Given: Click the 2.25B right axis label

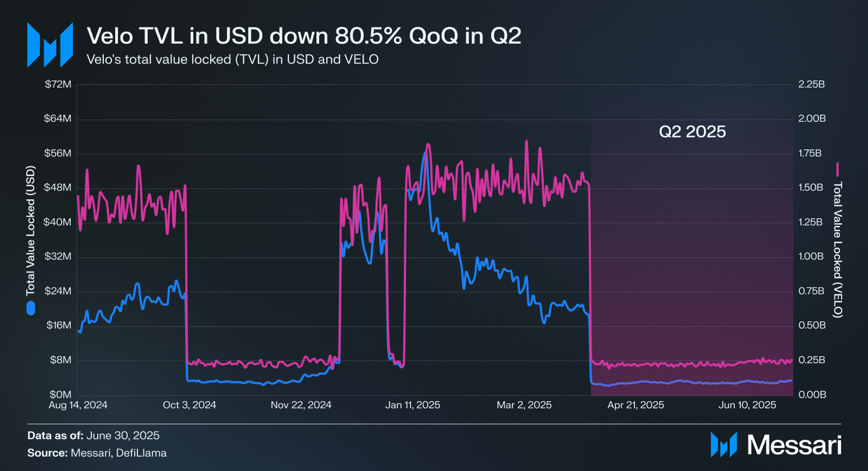Looking at the screenshot, I should tap(811, 84).
